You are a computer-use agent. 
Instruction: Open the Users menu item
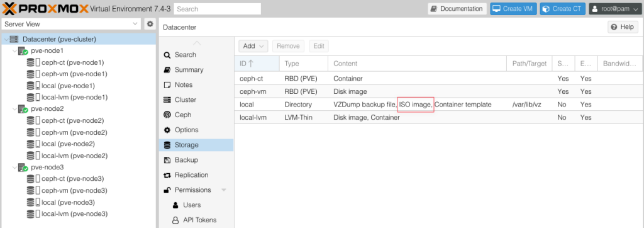point(196,205)
